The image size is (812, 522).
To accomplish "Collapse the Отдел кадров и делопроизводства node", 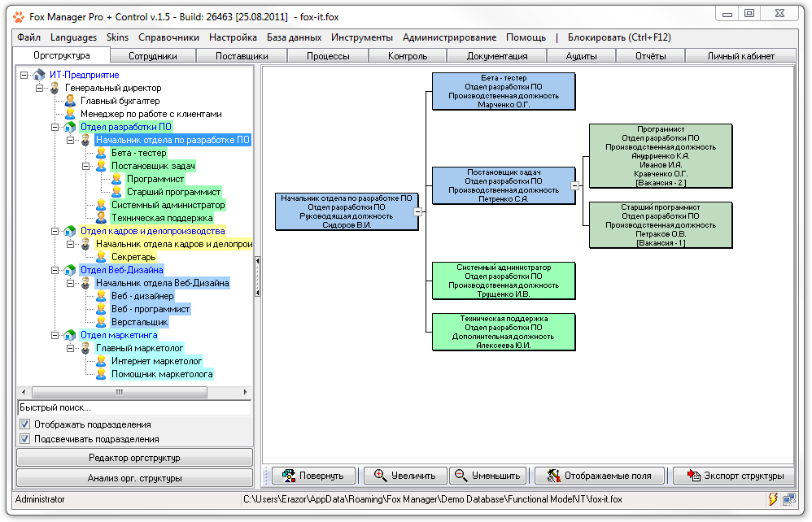I will [55, 231].
